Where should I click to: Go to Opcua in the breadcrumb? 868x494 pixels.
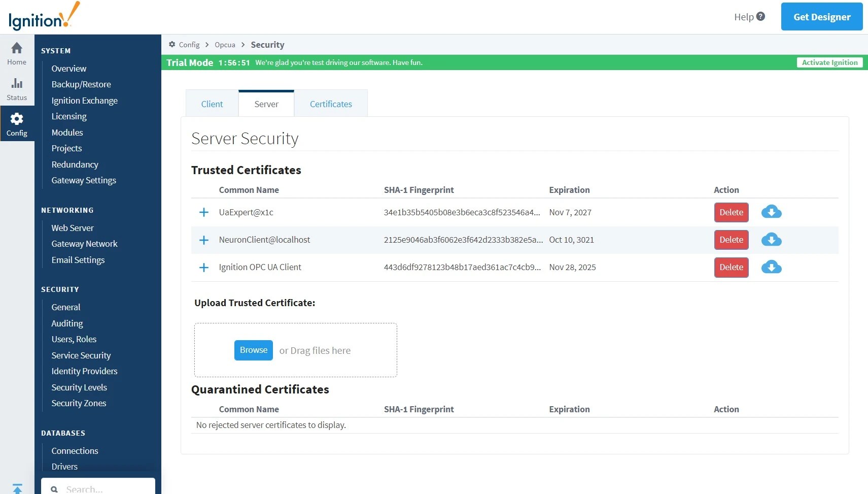tap(225, 45)
